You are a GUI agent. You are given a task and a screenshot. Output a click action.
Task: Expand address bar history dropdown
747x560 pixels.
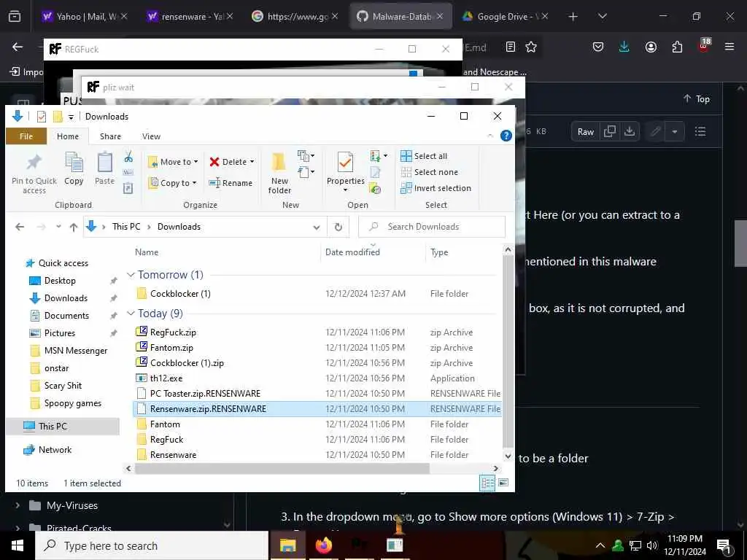[x=317, y=227]
